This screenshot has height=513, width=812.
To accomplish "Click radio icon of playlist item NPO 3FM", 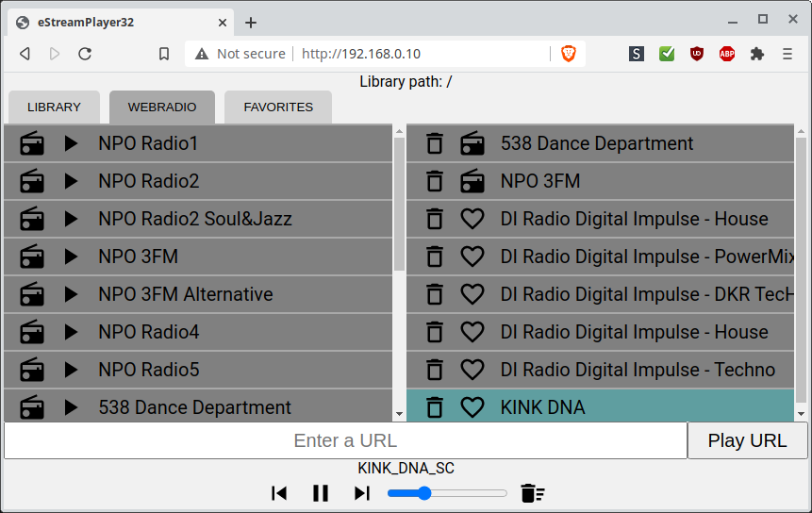I will (472, 181).
